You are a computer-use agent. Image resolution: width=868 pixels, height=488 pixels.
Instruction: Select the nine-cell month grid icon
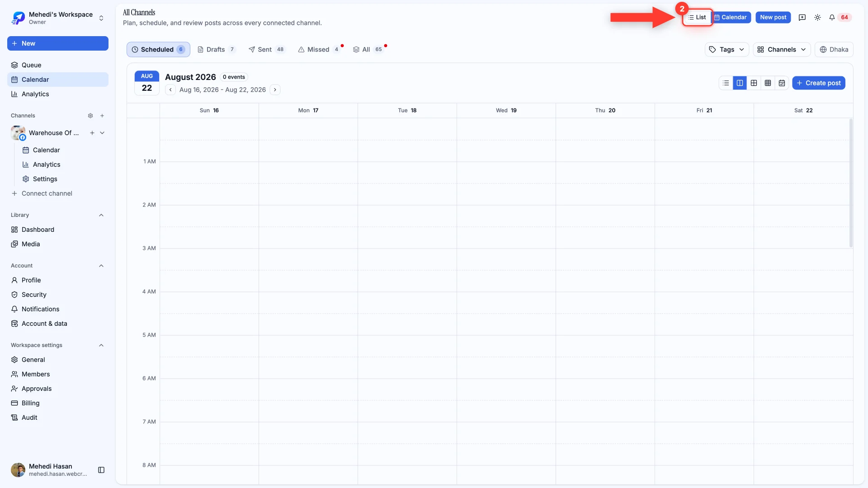[x=768, y=83]
